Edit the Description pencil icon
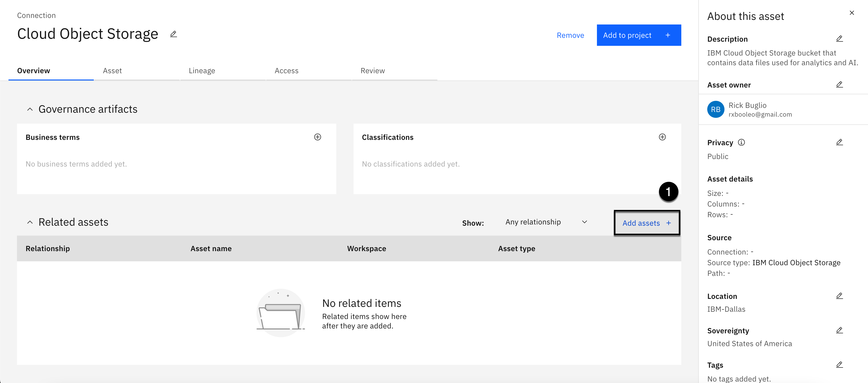The height and width of the screenshot is (383, 868). (839, 39)
